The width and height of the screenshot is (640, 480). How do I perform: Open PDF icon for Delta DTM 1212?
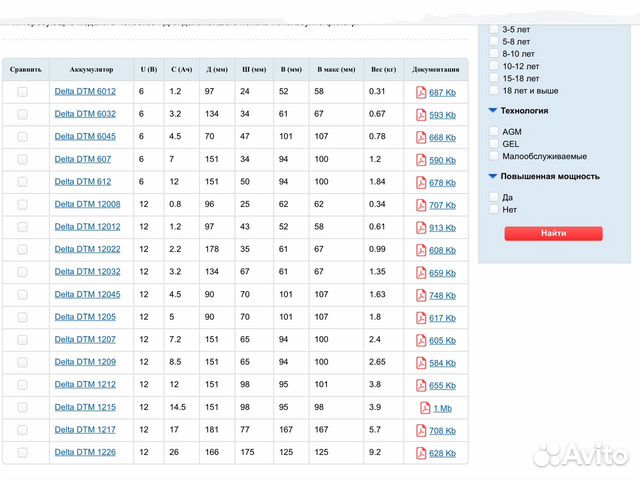pyautogui.click(x=421, y=385)
